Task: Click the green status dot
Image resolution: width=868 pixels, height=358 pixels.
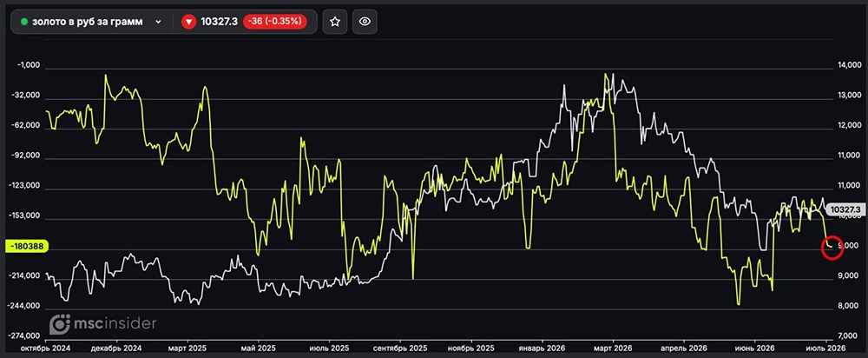Action: [x=23, y=22]
